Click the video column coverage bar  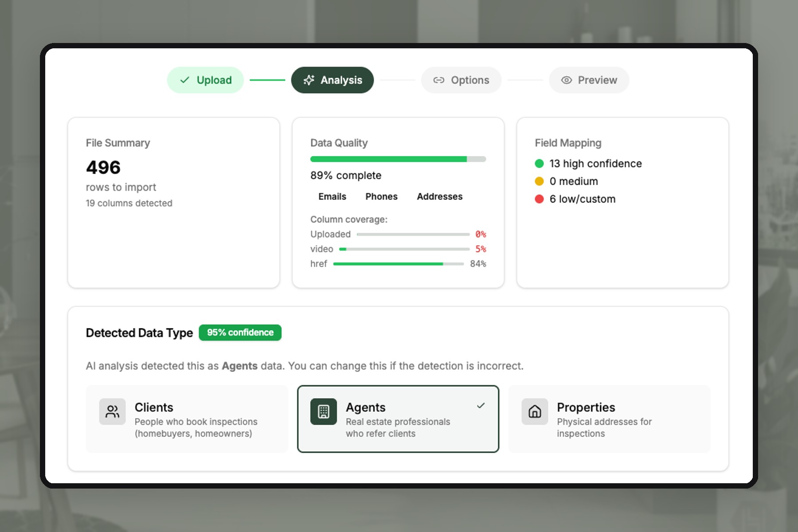(404, 249)
